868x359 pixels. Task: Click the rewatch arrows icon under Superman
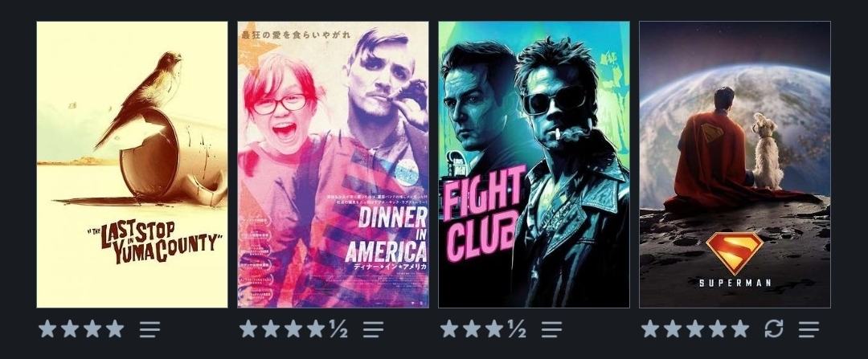(x=774, y=329)
